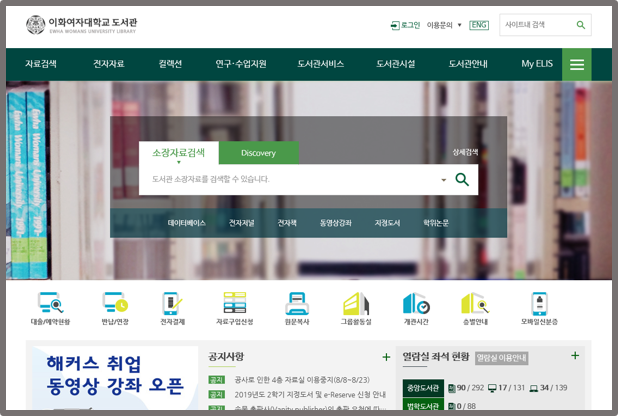Click the 열람실 이용안내 button
618x416 pixels.
click(501, 358)
